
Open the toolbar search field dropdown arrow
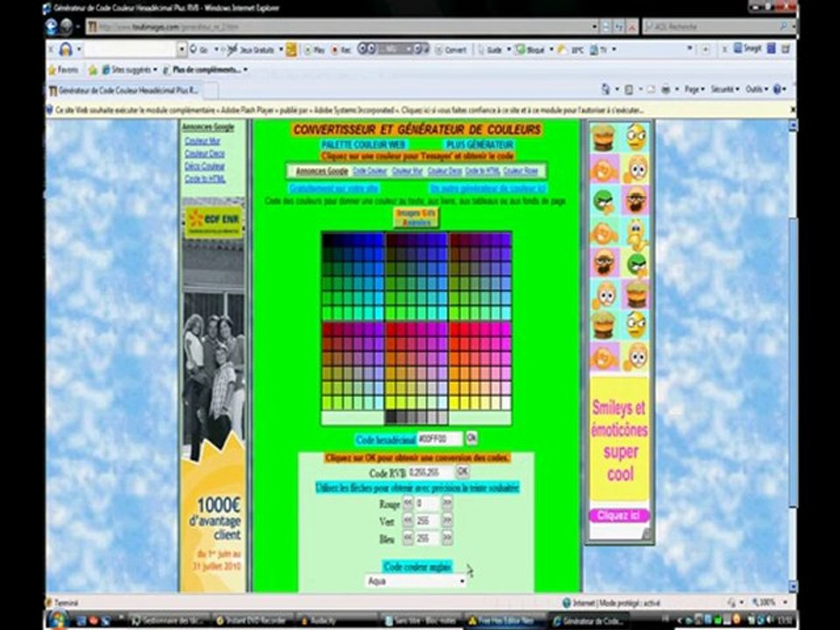pos(182,49)
